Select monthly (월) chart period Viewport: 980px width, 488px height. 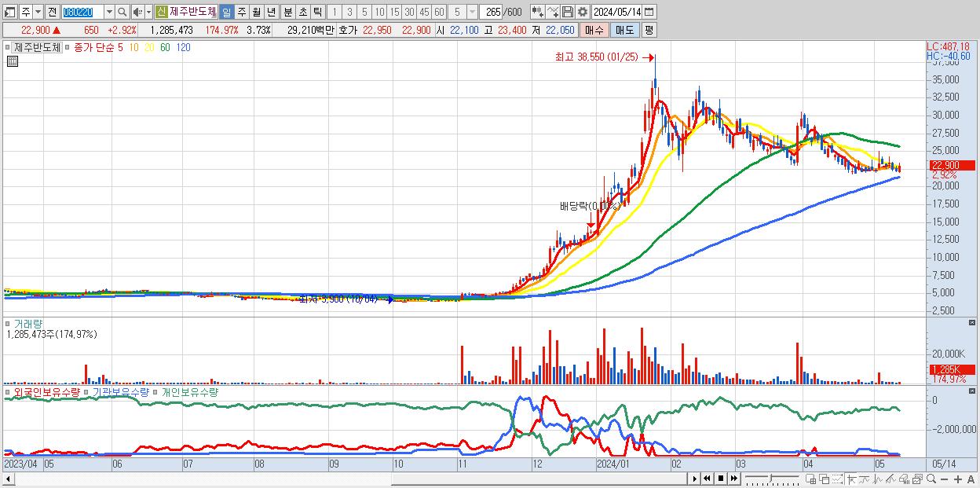coord(256,13)
